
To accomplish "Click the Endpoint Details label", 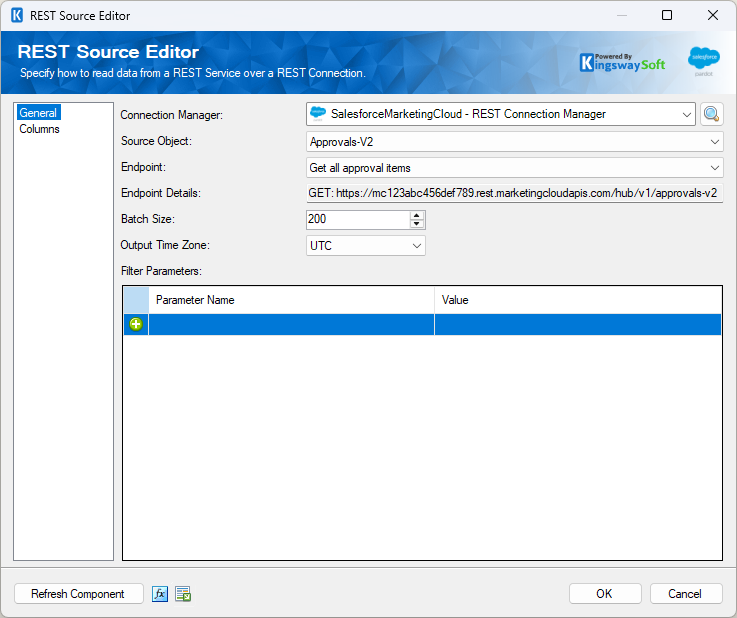I will pos(161,193).
